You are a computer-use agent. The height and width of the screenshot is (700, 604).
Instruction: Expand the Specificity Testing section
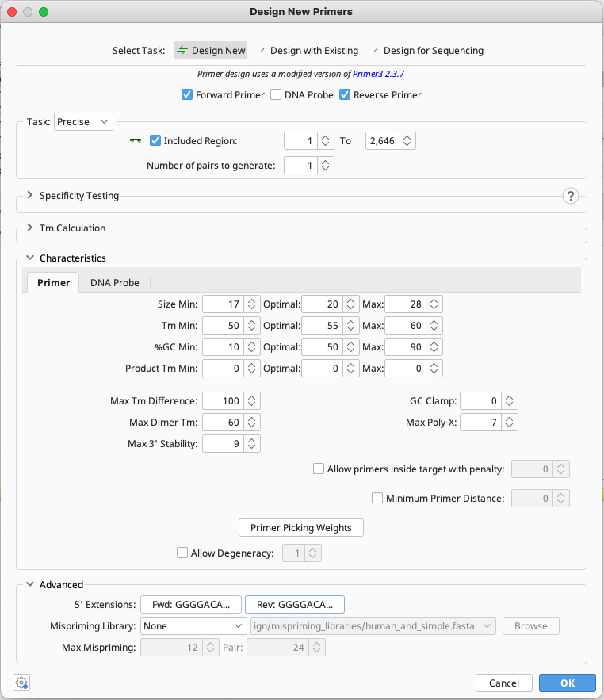(29, 196)
